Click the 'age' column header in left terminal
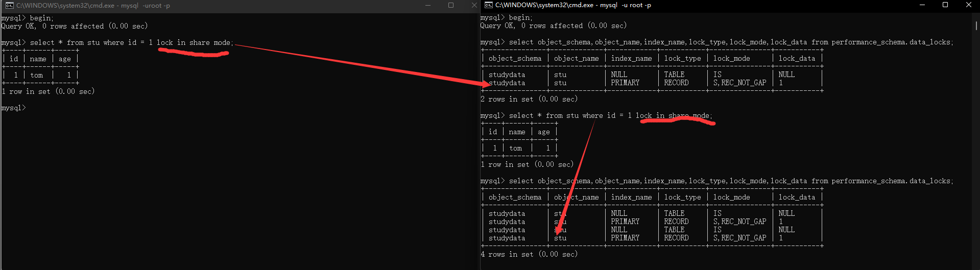980x270 pixels. coord(65,59)
